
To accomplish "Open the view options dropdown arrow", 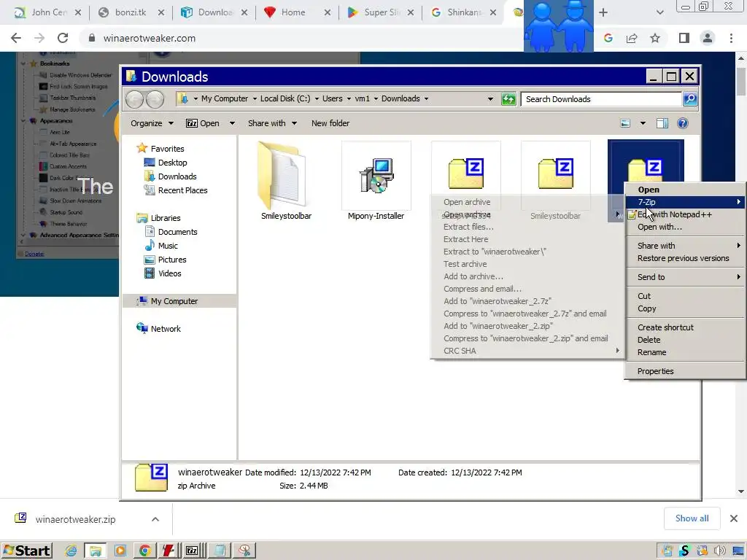I will [x=643, y=123].
